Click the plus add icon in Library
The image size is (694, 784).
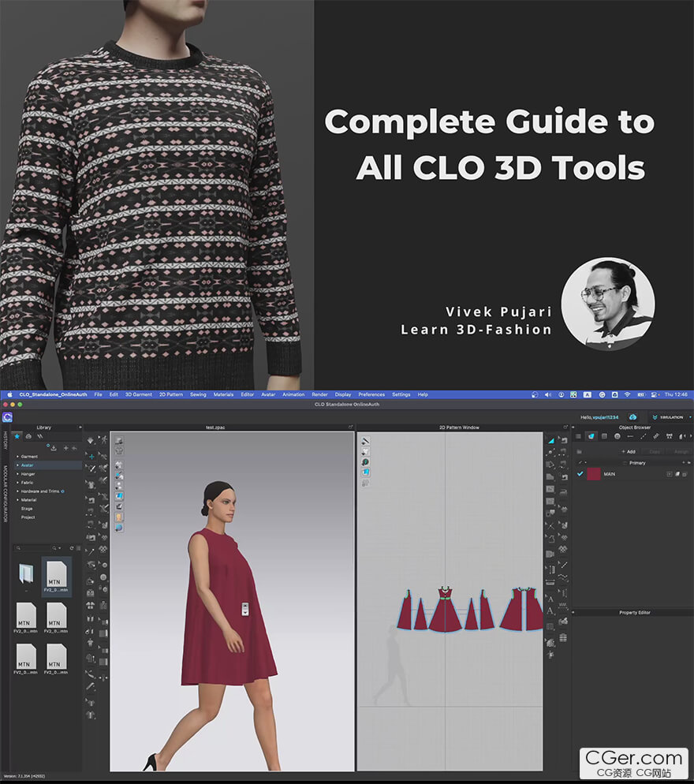click(66, 448)
